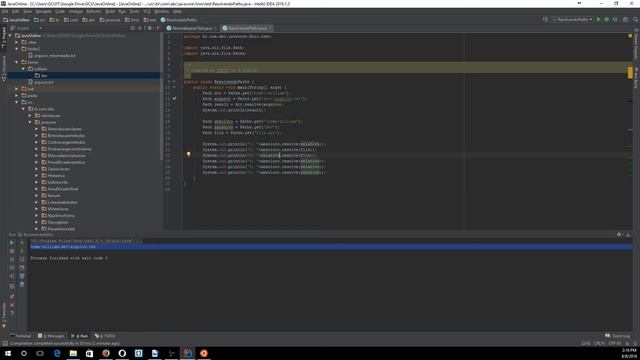Click the ResolvendoPaths breadcrumb in navigation bar

[179, 20]
